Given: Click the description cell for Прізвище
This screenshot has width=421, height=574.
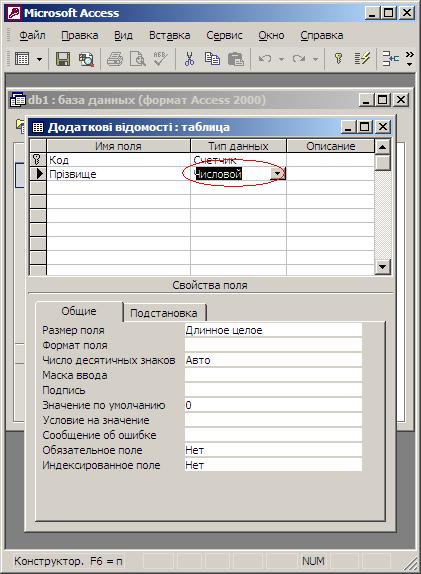Looking at the screenshot, I should coord(331,174).
